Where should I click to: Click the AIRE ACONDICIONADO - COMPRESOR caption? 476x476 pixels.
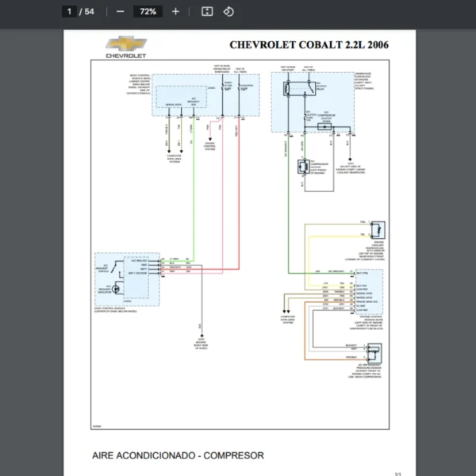pos(178,455)
